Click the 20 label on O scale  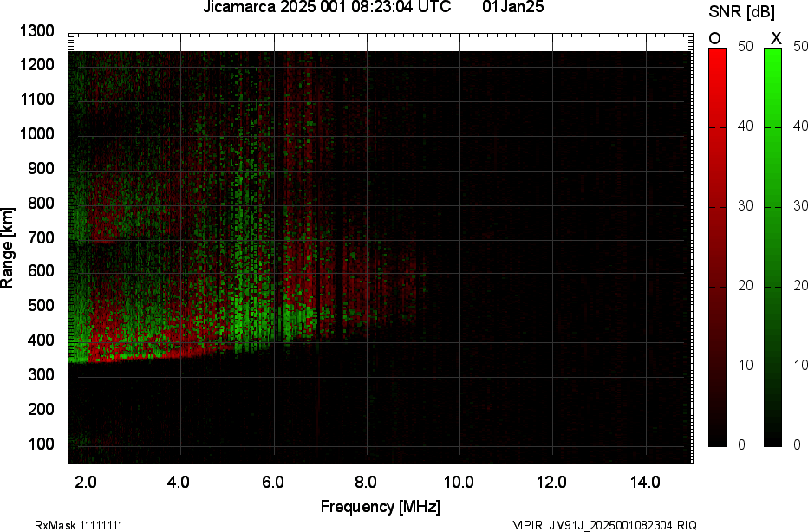pos(745,285)
